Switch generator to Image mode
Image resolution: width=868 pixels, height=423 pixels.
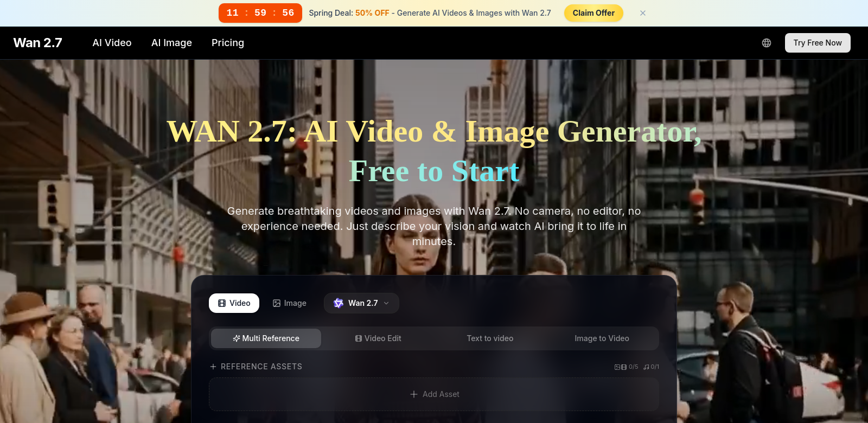(x=290, y=303)
